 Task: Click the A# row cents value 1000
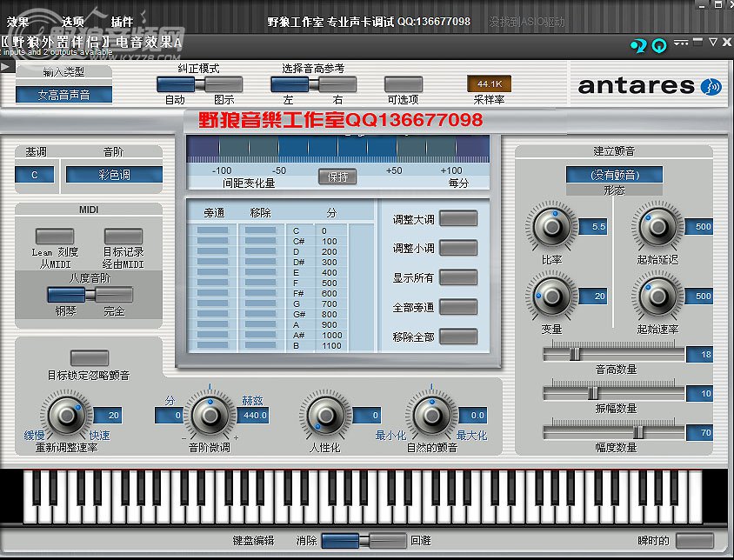(x=332, y=336)
